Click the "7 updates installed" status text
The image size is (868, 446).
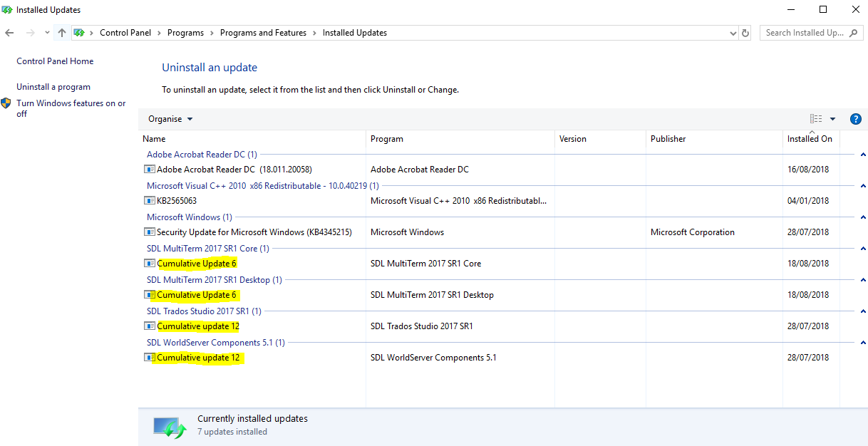coord(232,432)
